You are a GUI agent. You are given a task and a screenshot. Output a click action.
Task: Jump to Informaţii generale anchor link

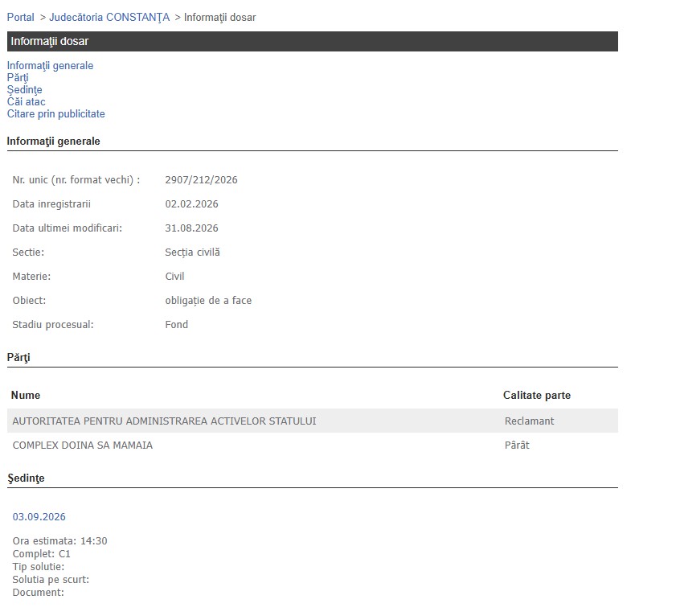[x=50, y=66]
